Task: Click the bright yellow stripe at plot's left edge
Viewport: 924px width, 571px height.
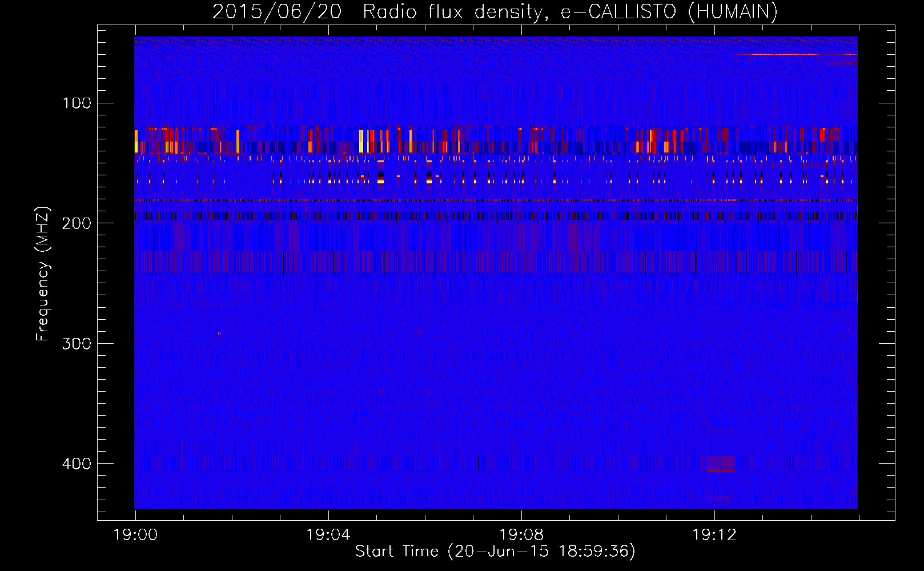Action: pyautogui.click(x=136, y=141)
